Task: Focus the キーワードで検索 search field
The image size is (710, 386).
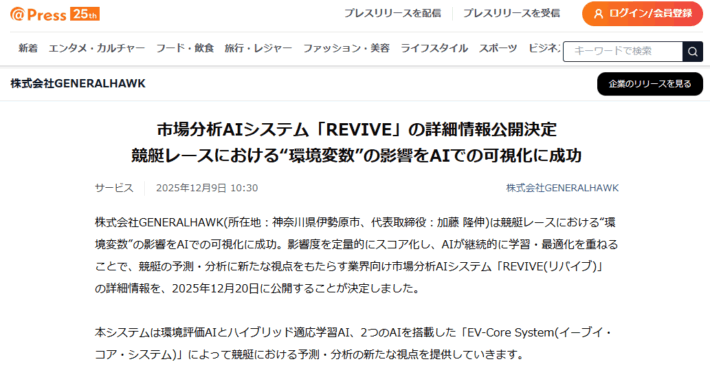Action: [623, 51]
